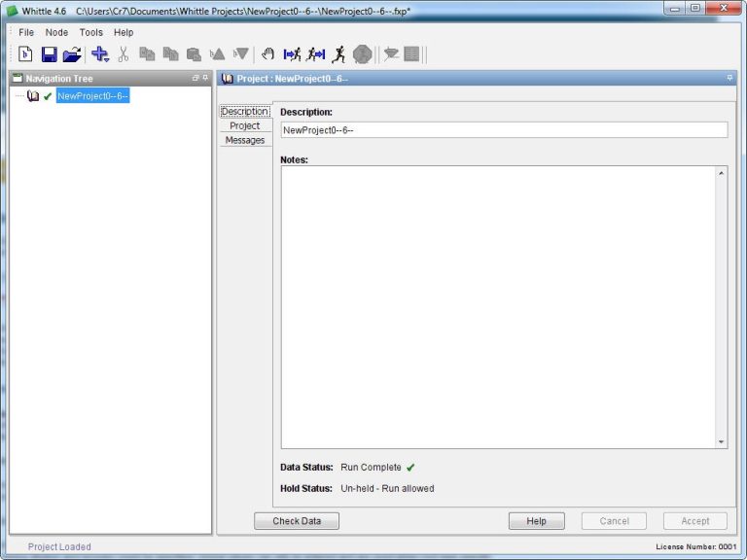
Task: Click the Notes scrollbar up arrow
Action: [721, 173]
